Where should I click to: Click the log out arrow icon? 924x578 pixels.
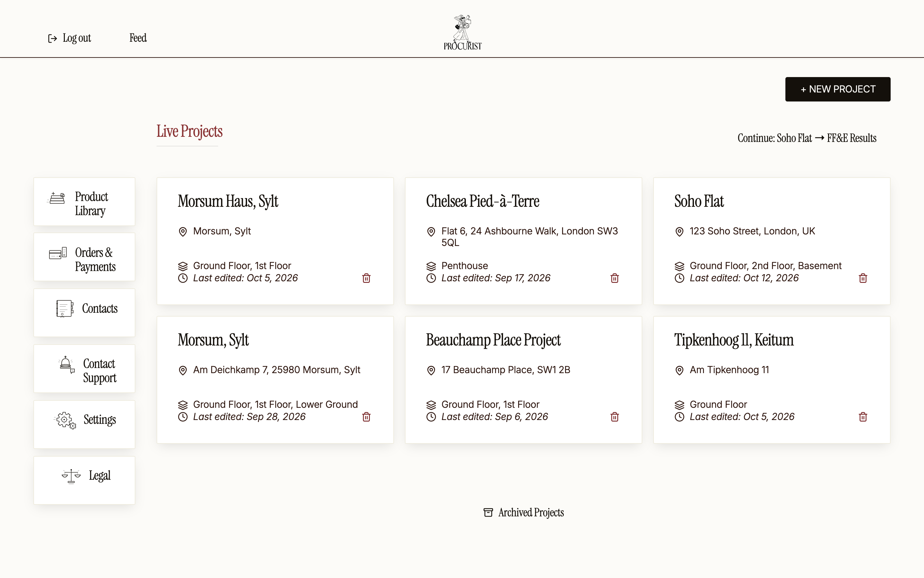53,38
